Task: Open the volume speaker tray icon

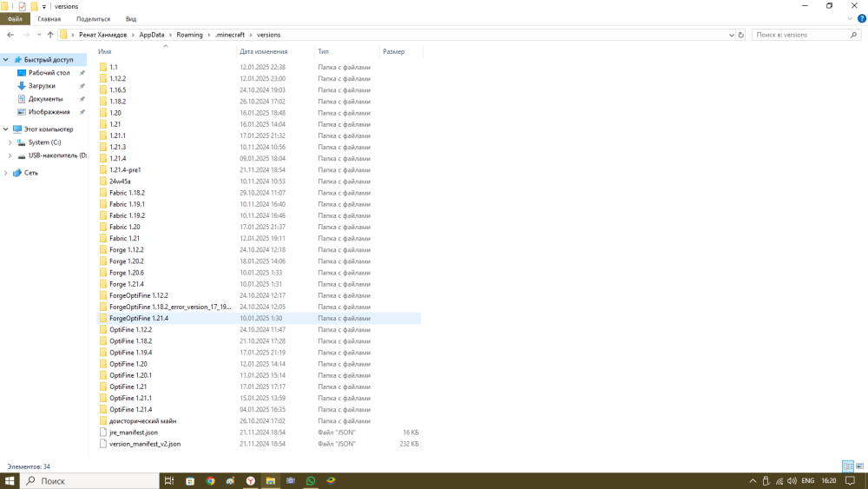Action: [x=792, y=480]
